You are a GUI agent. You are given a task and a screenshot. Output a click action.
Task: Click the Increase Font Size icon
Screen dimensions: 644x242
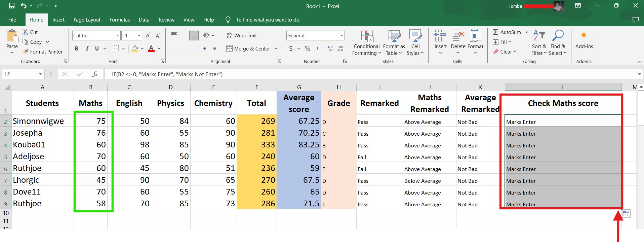coord(148,35)
